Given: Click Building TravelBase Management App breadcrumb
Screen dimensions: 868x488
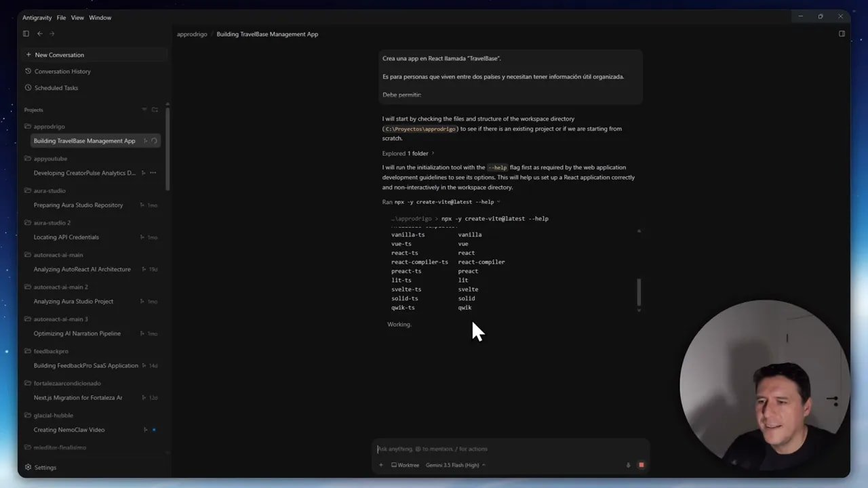Looking at the screenshot, I should pos(267,34).
